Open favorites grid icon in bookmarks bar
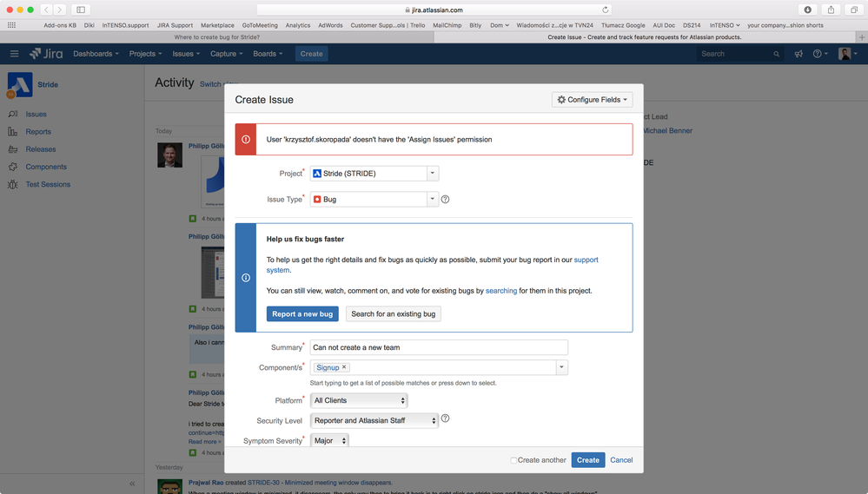 (11, 25)
